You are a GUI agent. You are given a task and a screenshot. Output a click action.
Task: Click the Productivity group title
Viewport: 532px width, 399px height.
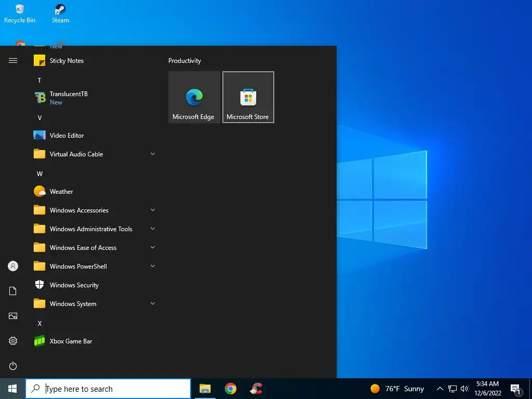coord(184,61)
